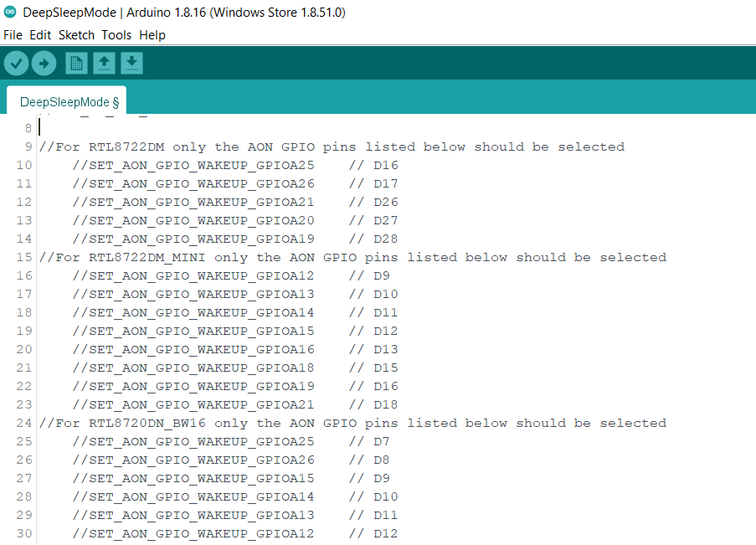The height and width of the screenshot is (545, 756).
Task: Click GPIOA15 D9 comment on line 27
Action: [x=231, y=478]
